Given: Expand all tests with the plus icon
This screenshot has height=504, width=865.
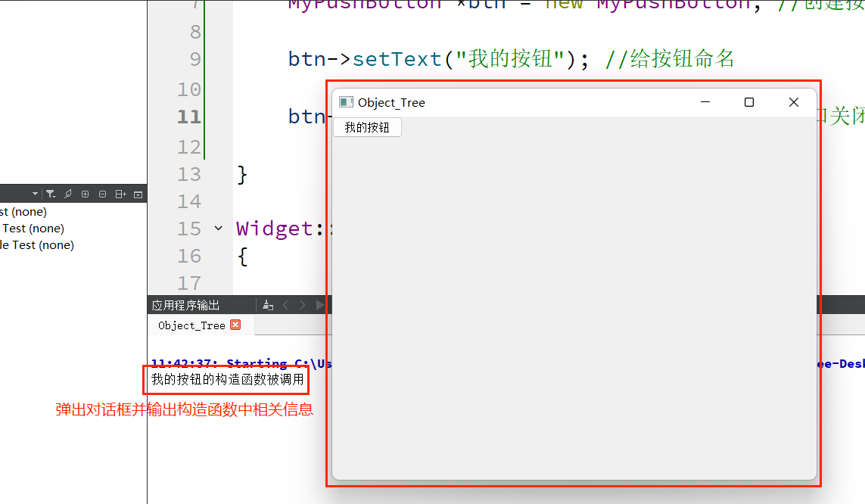Looking at the screenshot, I should [85, 194].
